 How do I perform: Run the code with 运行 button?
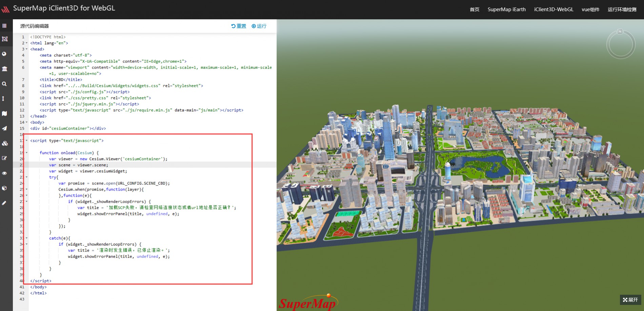click(259, 26)
